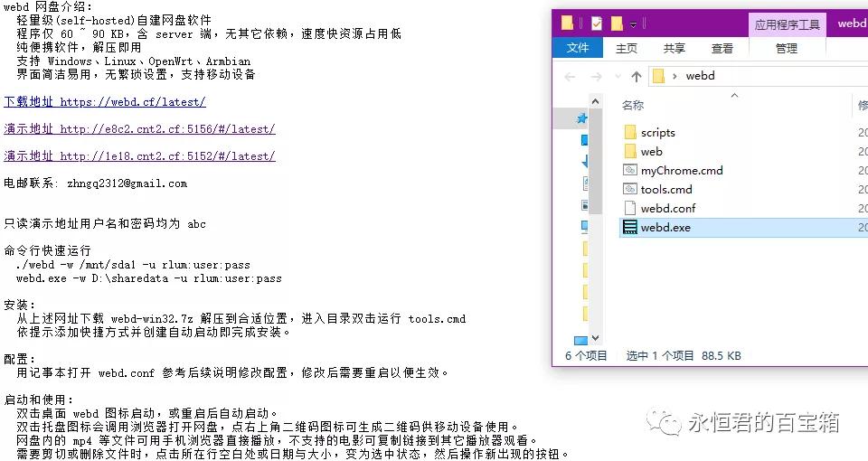Go forward with the Explorer forward arrow
Image resolution: width=868 pixels, height=461 pixels.
[596, 76]
